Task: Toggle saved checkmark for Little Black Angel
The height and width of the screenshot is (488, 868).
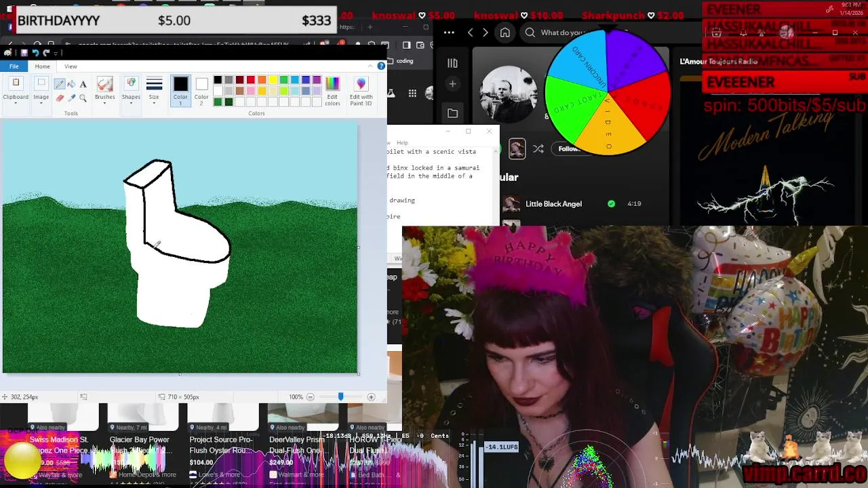Action: click(x=611, y=203)
